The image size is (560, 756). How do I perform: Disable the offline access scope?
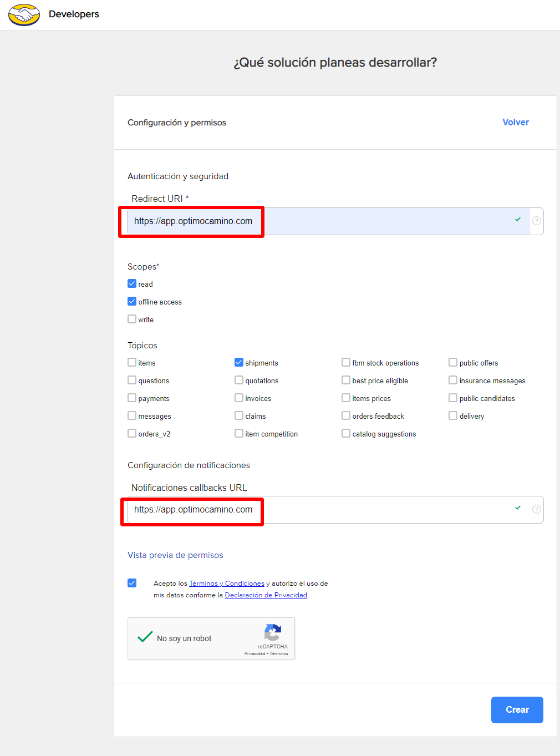tap(132, 301)
